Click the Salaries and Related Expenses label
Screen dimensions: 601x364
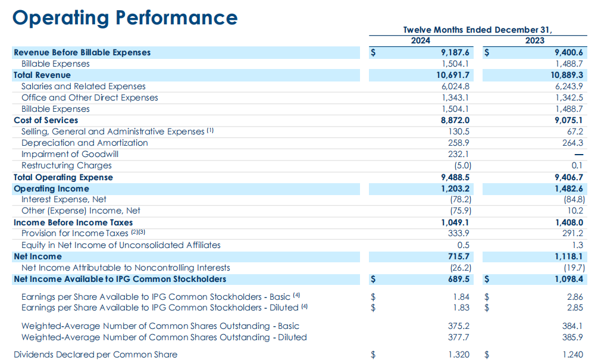[83, 87]
